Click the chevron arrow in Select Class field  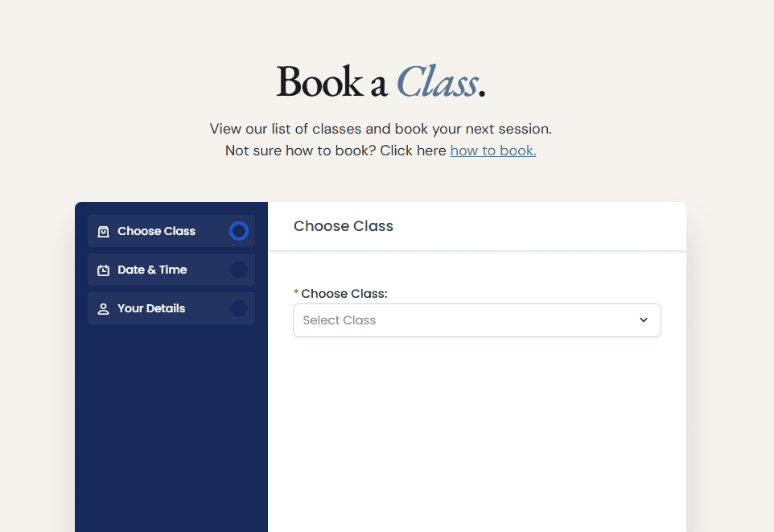click(x=644, y=320)
